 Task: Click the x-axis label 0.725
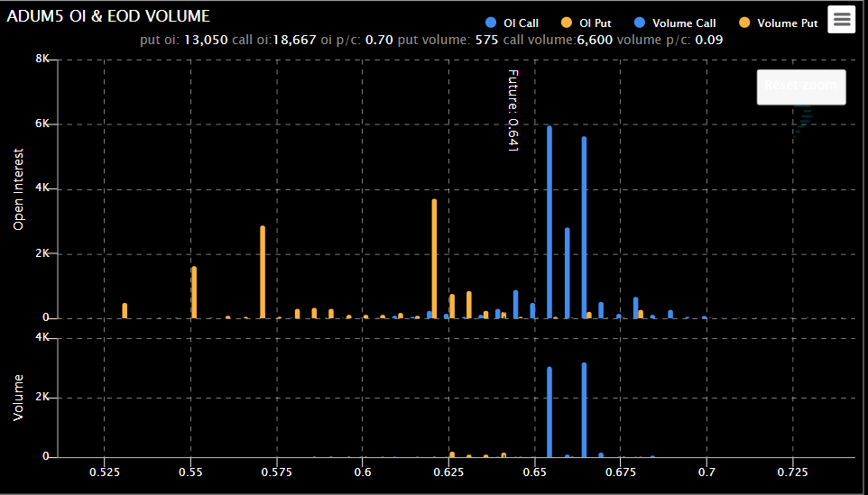tap(793, 472)
